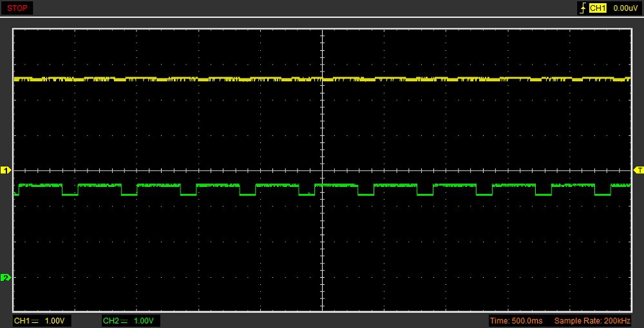Click the 0.00uV trigger level value
The image size is (644, 328).
pyautogui.click(x=625, y=8)
